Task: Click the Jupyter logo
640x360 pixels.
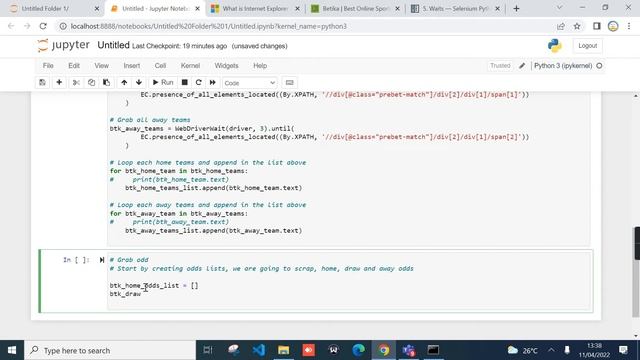Action: [63, 45]
